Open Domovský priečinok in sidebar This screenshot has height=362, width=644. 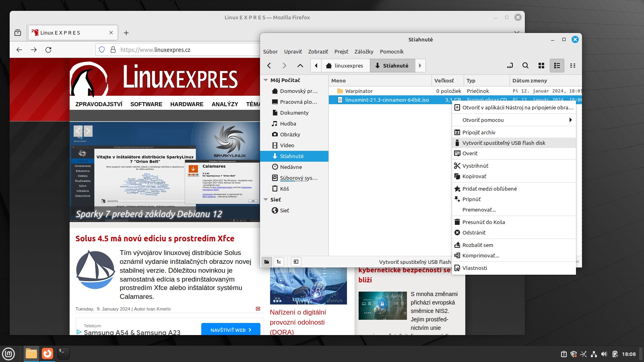(x=295, y=91)
